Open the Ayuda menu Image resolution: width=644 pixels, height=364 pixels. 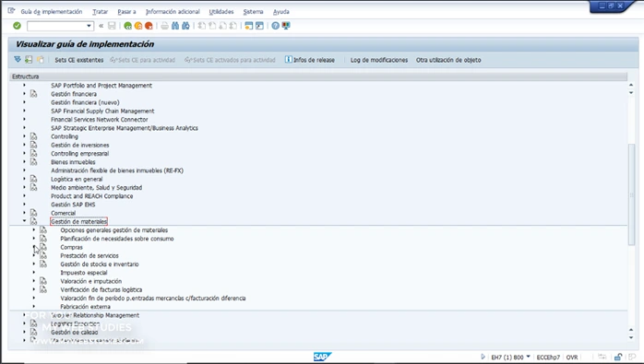point(280,11)
